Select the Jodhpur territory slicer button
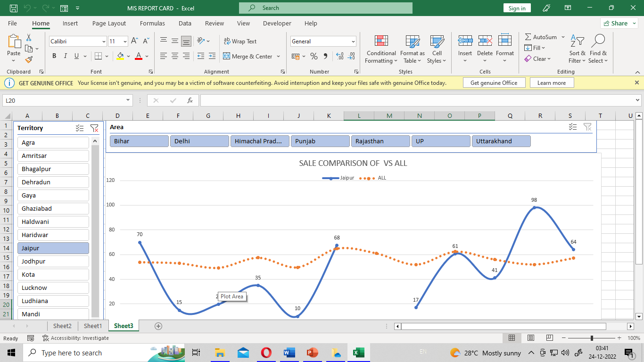The width and height of the screenshot is (644, 362). point(53,261)
